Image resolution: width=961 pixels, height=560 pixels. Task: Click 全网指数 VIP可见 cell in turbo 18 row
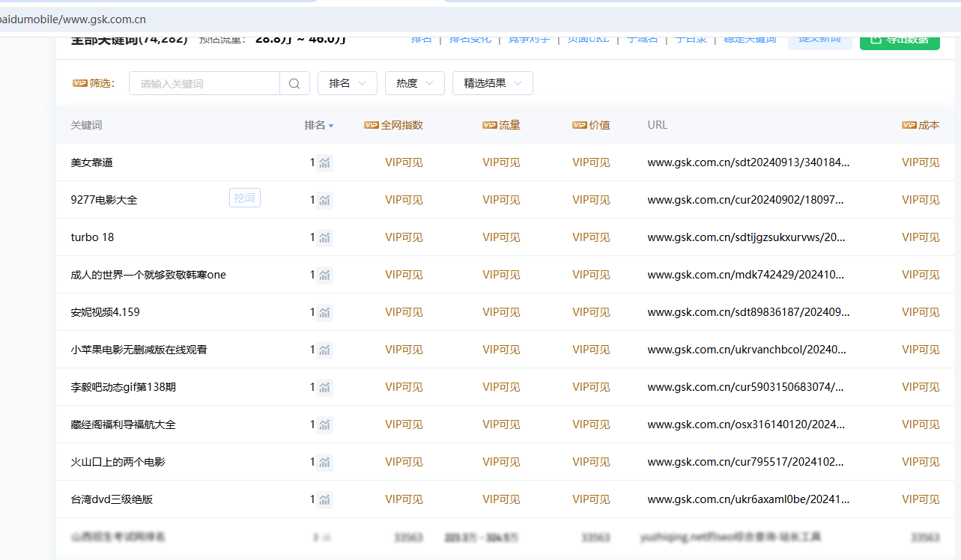coord(404,237)
